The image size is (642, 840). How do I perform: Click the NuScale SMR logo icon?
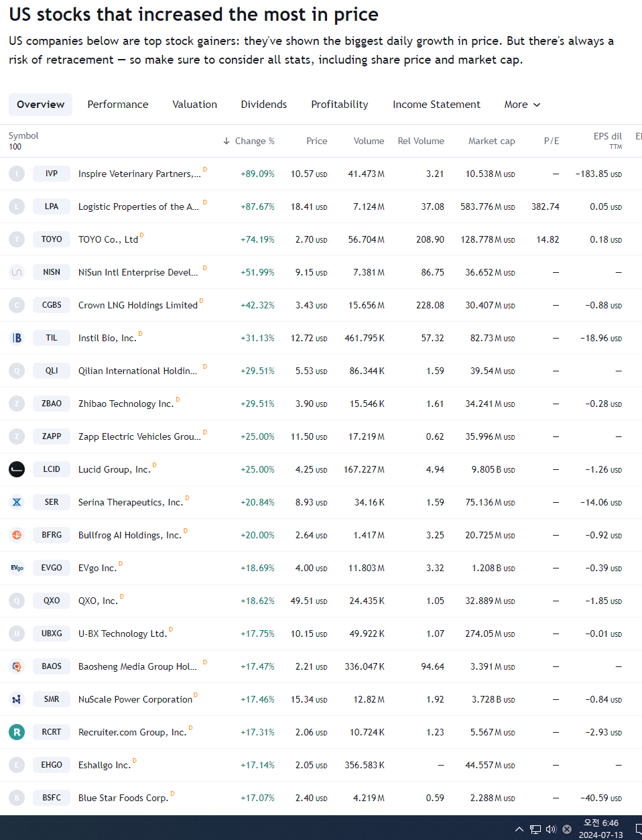(17, 699)
